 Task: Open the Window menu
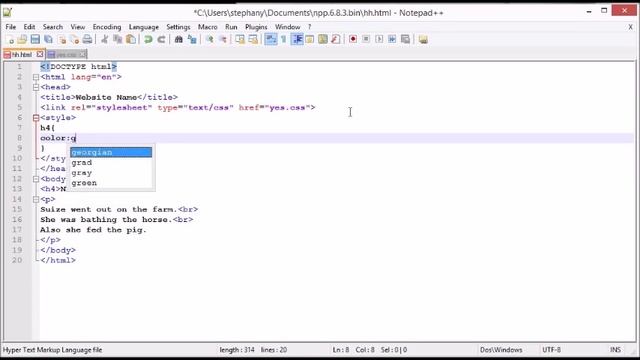pyautogui.click(x=287, y=27)
